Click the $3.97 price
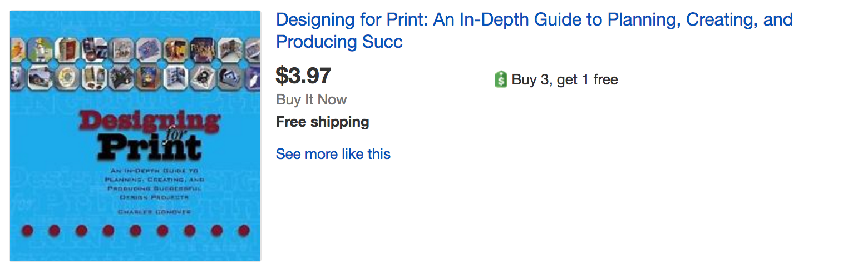868x269 pixels. pos(303,76)
